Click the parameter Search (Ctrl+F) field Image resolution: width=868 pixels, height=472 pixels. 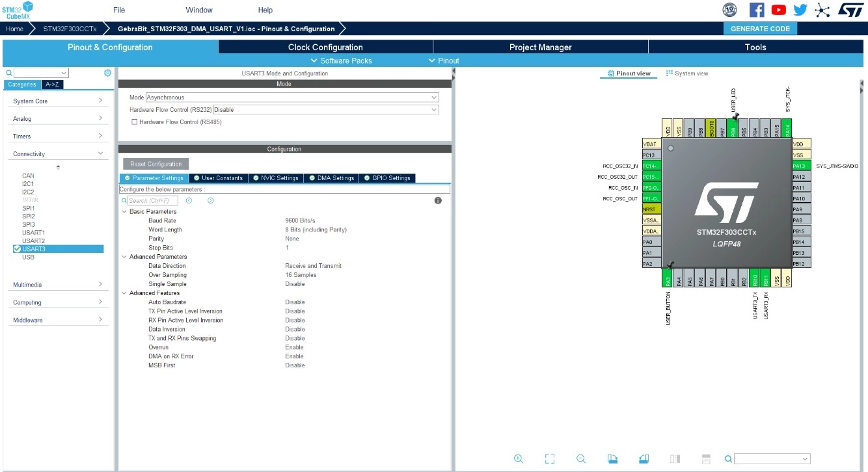pos(153,200)
